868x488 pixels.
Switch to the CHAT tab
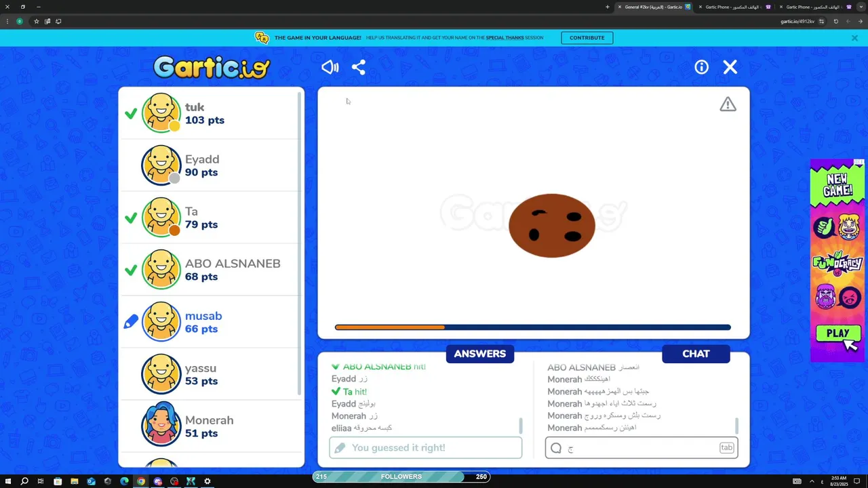[x=696, y=354]
